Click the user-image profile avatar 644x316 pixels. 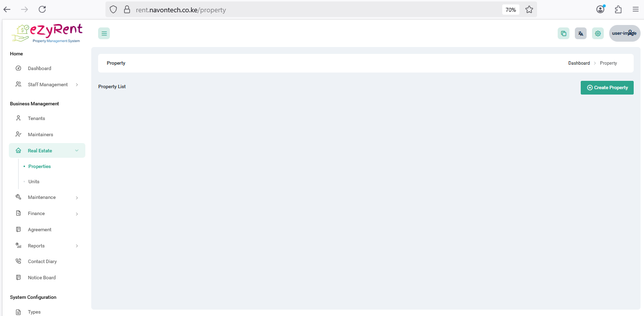624,33
